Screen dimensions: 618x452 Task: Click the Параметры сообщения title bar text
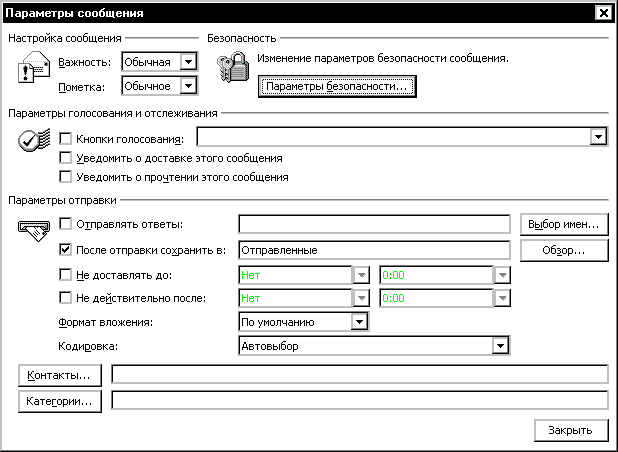coord(74,13)
